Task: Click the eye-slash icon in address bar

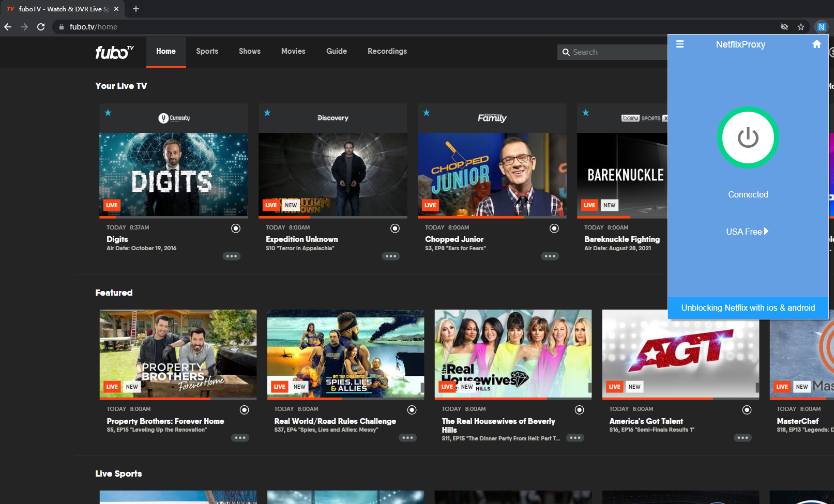Action: [784, 27]
